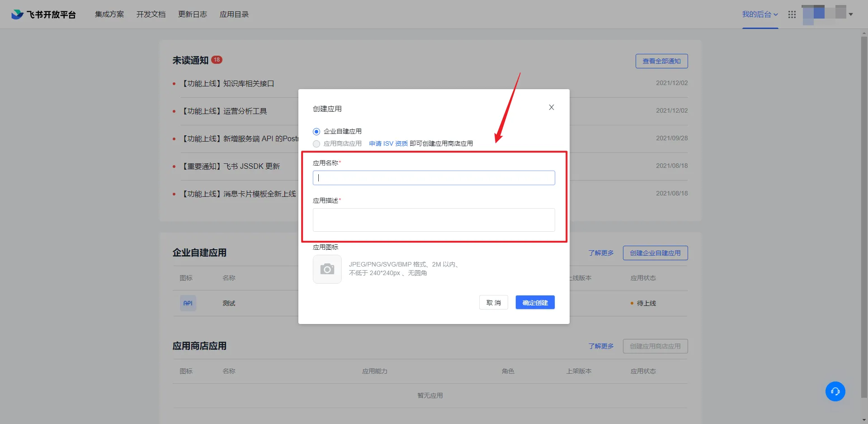Click into the 应用描述 text area

coord(434,220)
